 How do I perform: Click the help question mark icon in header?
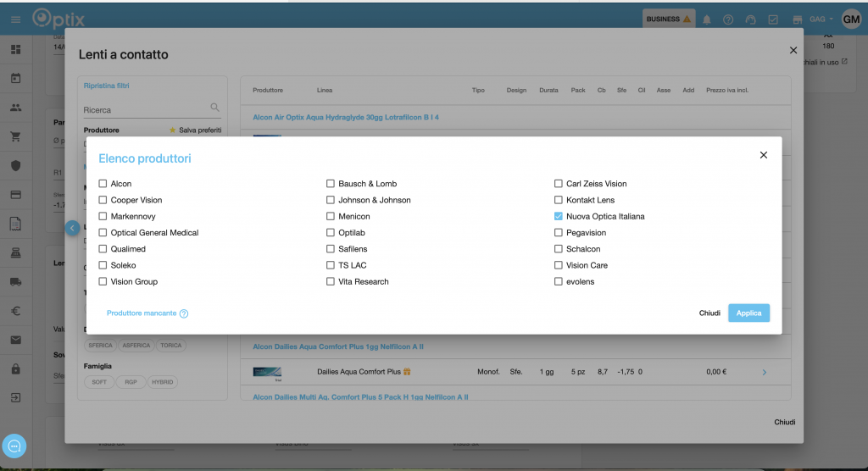pos(728,19)
